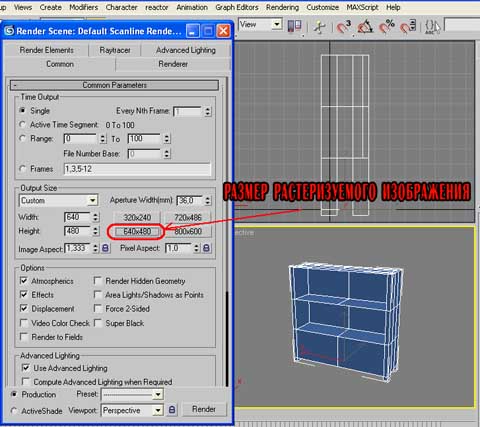Click the Percent Snap Toggle icon
Image resolution: width=480 pixels, height=427 pixels.
pyautogui.click(x=387, y=26)
